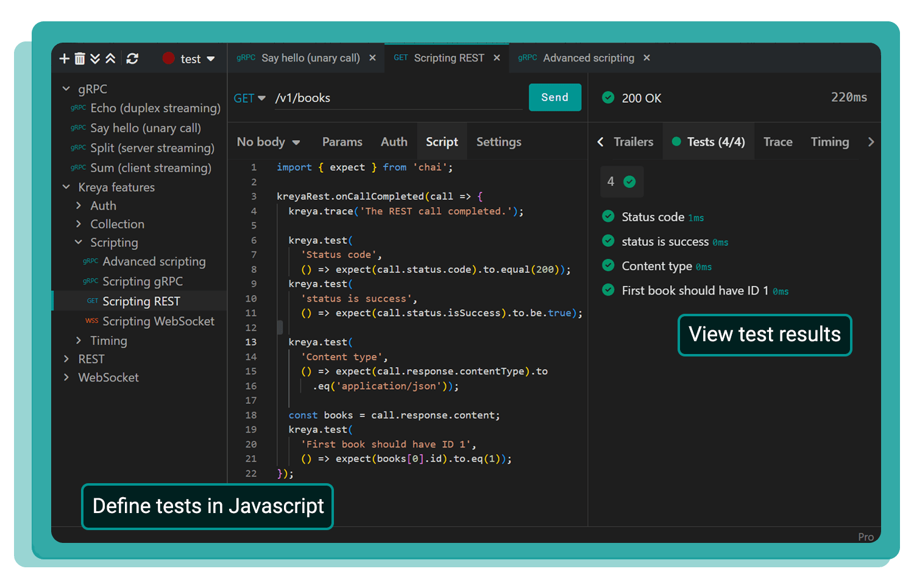Screen dimensions: 914x588
Task: Click the /v1/books URL input field
Action: click(399, 98)
